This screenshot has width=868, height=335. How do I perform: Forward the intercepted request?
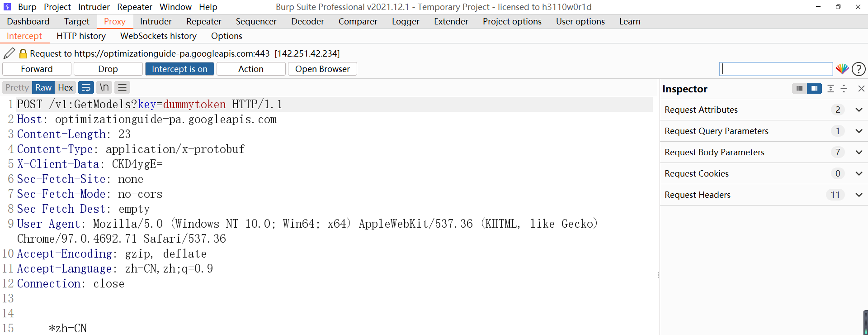[37, 69]
